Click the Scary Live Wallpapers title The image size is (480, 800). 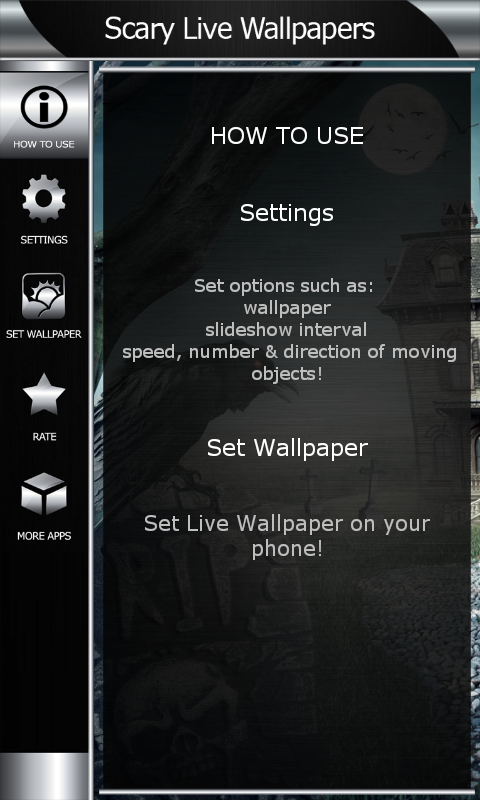pos(240,29)
